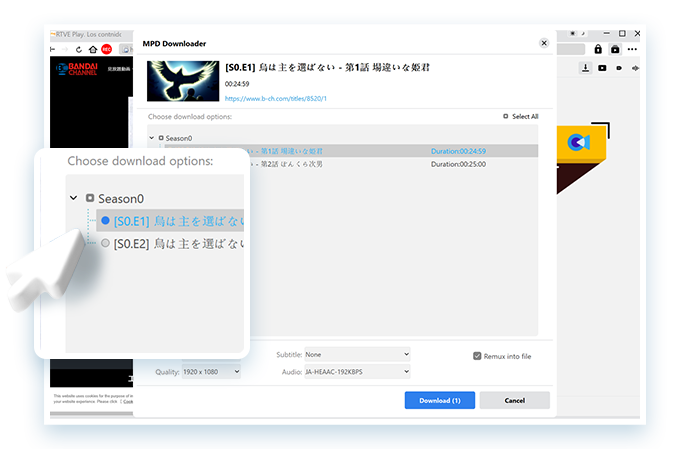Click the red REC record button

click(106, 49)
